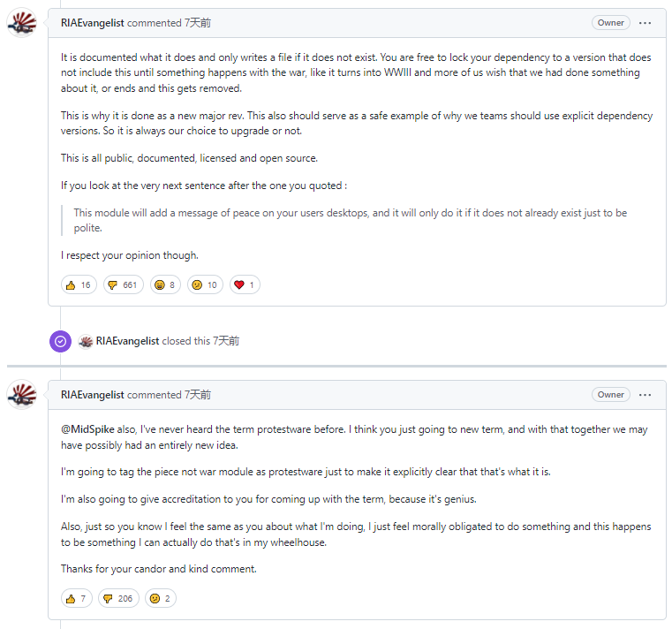Click heart reaction with 1 vote

click(x=245, y=284)
